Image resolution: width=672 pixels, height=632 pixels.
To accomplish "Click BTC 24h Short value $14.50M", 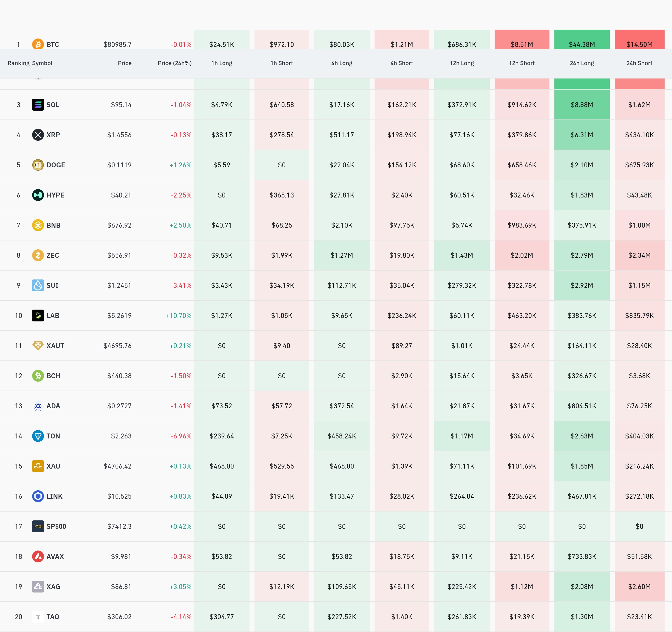I will tap(640, 45).
